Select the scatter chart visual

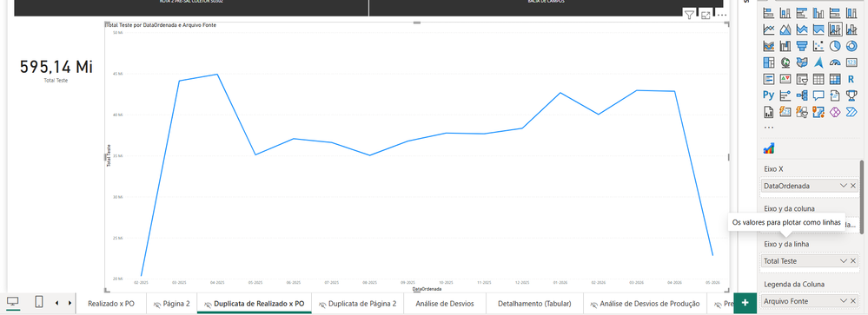[x=818, y=45]
